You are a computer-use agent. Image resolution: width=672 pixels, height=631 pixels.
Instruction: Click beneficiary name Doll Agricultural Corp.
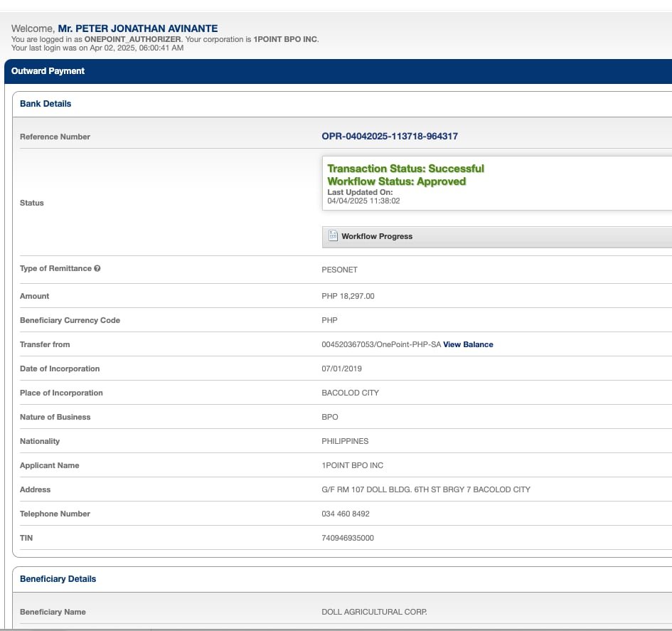click(x=374, y=612)
